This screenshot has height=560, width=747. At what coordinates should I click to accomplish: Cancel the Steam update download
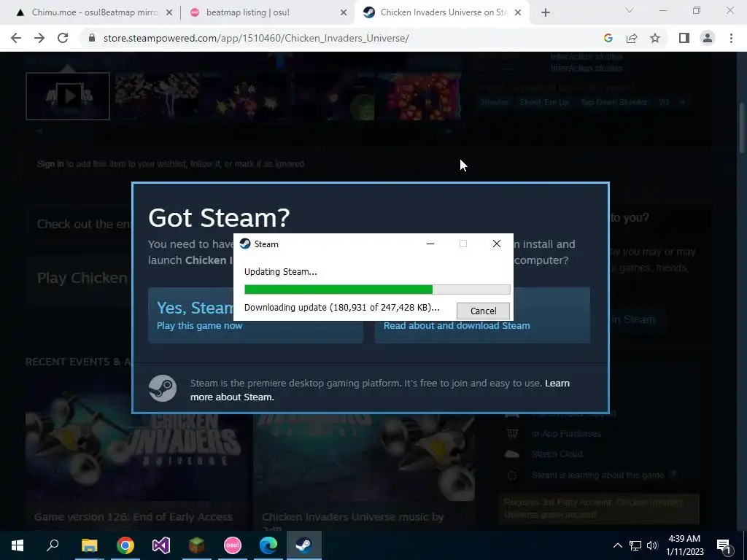tap(483, 311)
